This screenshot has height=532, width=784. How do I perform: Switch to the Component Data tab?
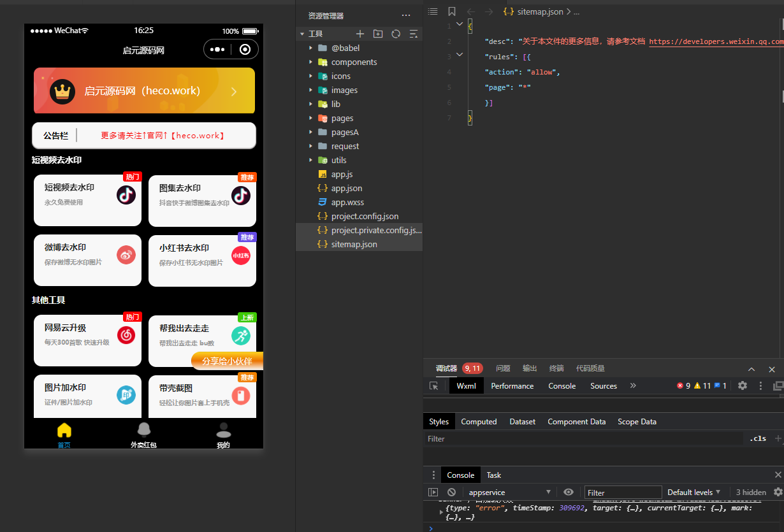[x=576, y=422]
